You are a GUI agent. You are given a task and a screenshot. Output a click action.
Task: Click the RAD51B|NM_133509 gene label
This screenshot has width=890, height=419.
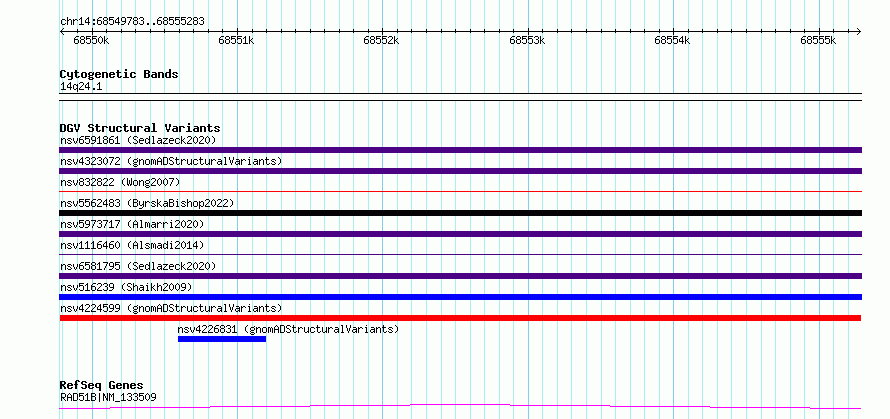click(108, 397)
